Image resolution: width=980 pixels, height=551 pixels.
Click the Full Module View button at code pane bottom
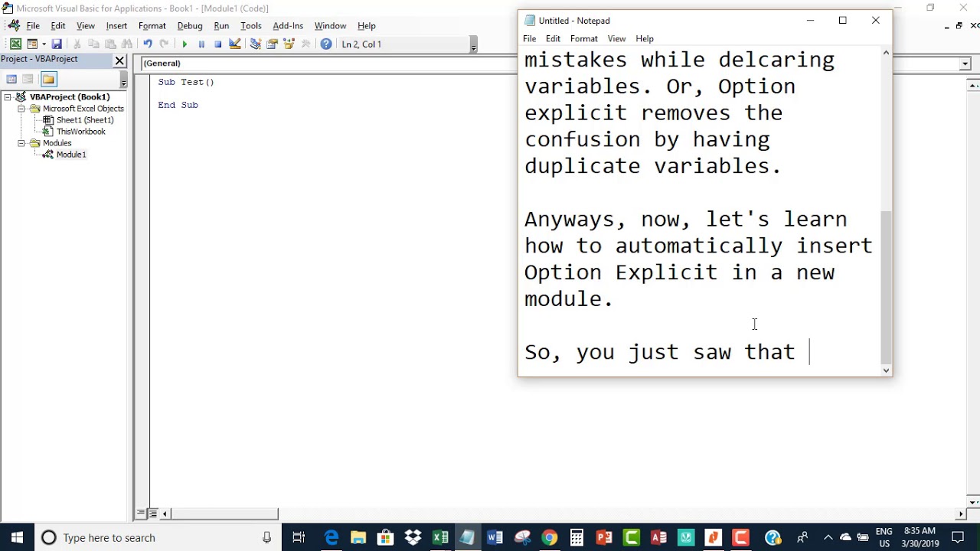pyautogui.click(x=152, y=514)
